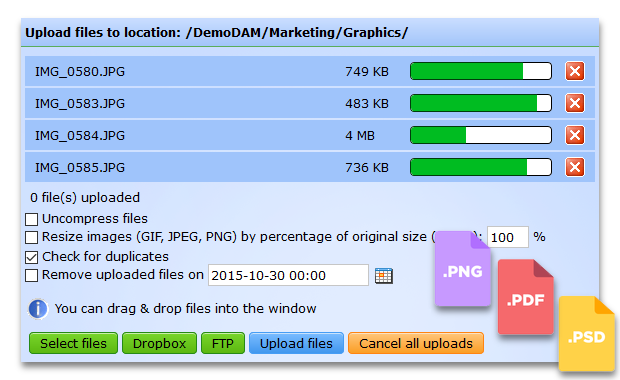This screenshot has width=620, height=380.
Task: Select the IMG_0585.JPG file name
Action: [80, 168]
